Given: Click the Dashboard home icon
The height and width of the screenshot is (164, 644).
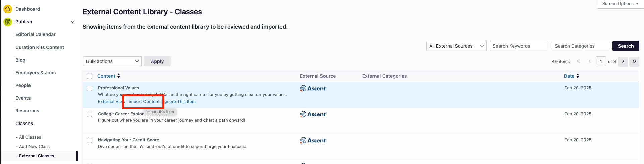Looking at the screenshot, I should click(7, 9).
